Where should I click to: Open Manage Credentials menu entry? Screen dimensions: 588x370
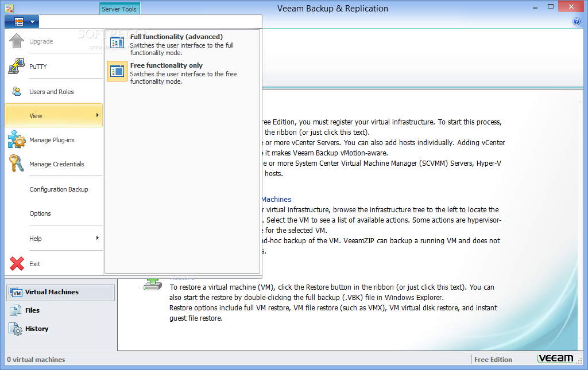click(x=54, y=164)
